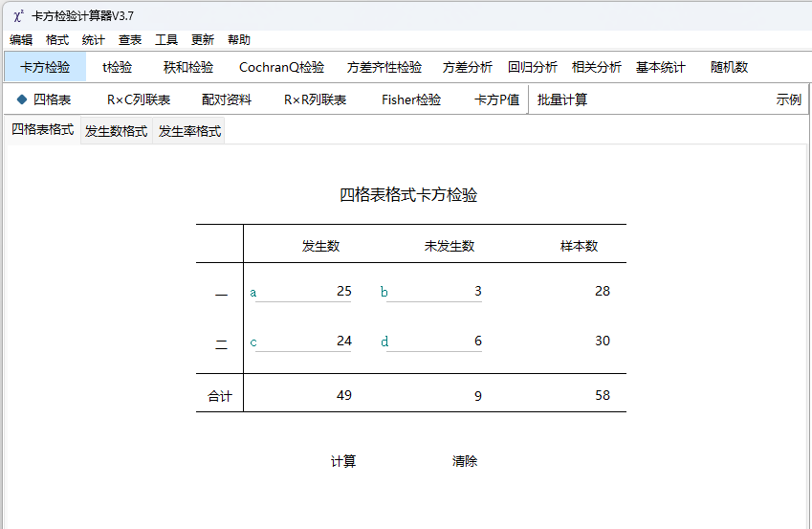This screenshot has height=529, width=812.
Task: Click the row one sample total 28
Action: (x=603, y=291)
